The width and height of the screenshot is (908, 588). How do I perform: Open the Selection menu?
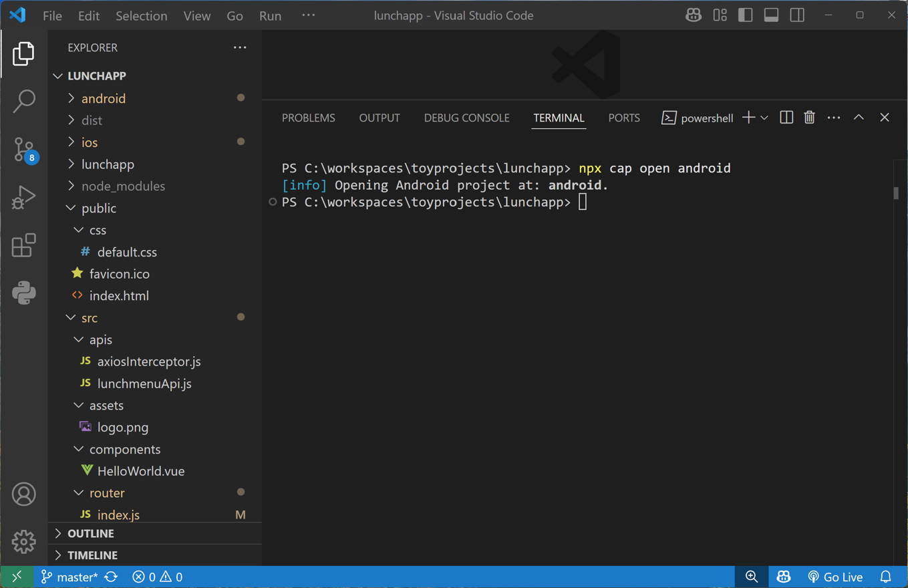tap(141, 15)
